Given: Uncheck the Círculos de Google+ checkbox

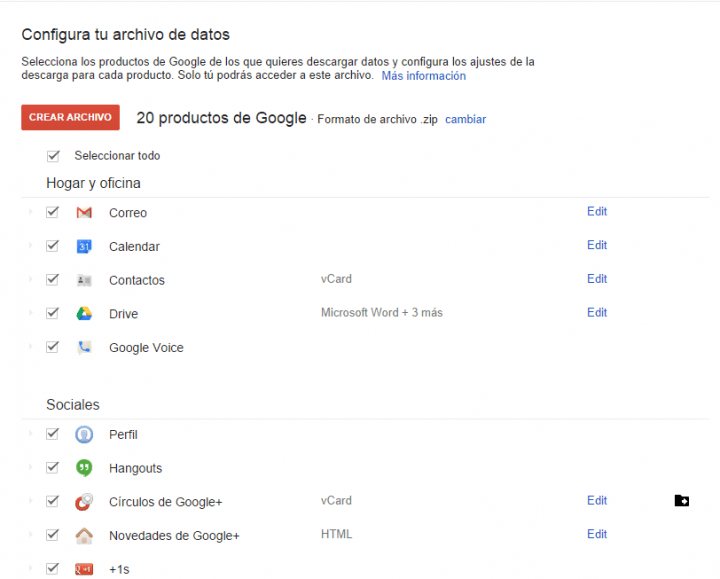Looking at the screenshot, I should [52, 501].
